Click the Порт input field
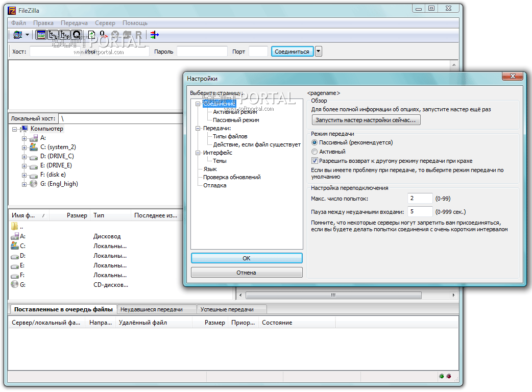Screen dimensions: 532x392 pos(258,52)
